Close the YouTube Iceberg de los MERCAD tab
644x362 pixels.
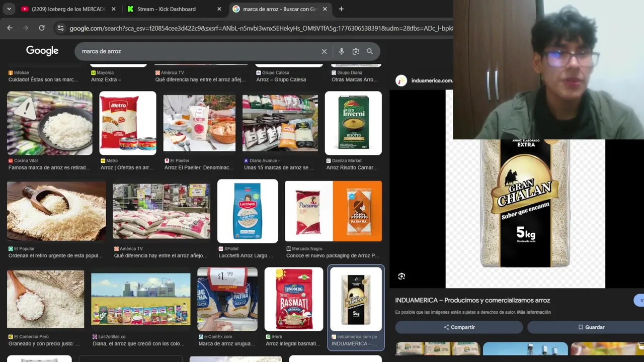click(x=113, y=9)
